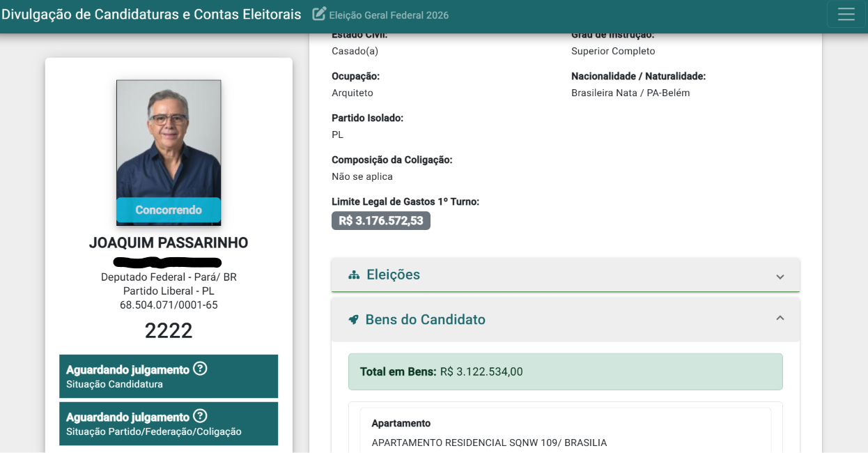Click the Total em Bens summary bar
The image size is (868, 453).
[x=566, y=371]
